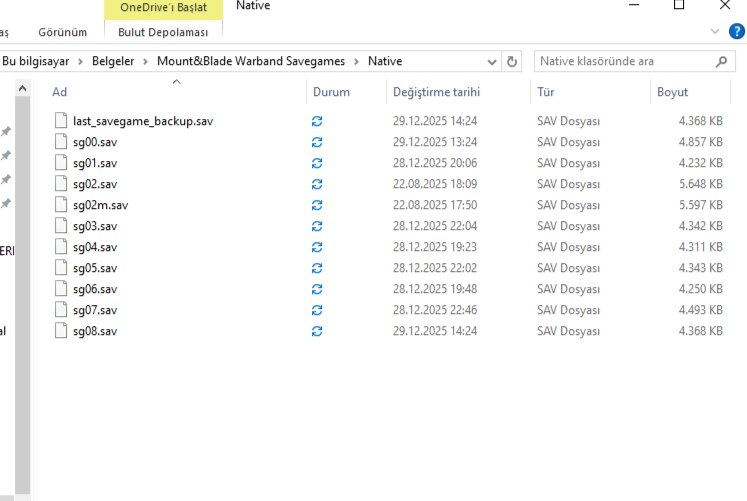Go to Bu bilgisayar in breadcrumb

point(36,61)
